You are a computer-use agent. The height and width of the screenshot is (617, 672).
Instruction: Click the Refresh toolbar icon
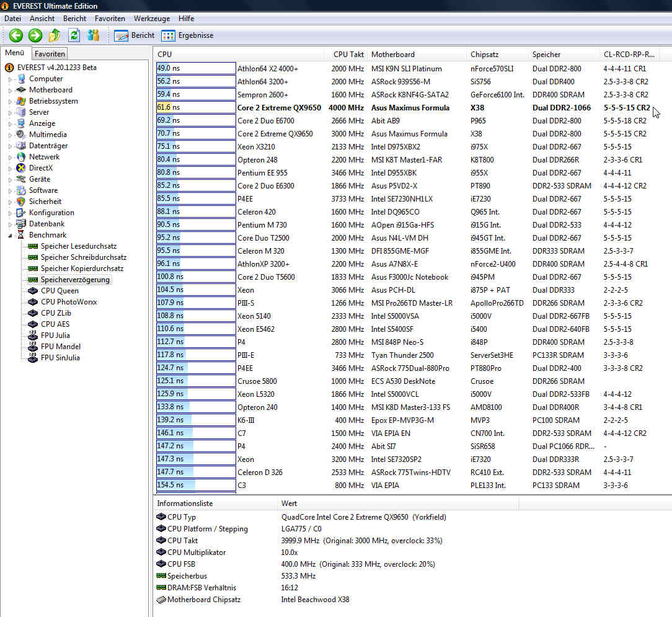74,35
